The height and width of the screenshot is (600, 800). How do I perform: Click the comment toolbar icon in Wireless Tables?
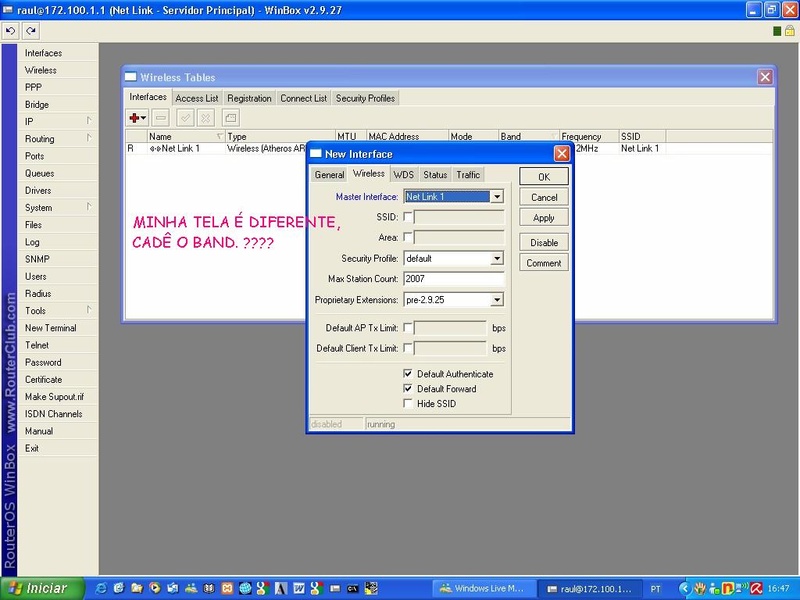(x=231, y=118)
